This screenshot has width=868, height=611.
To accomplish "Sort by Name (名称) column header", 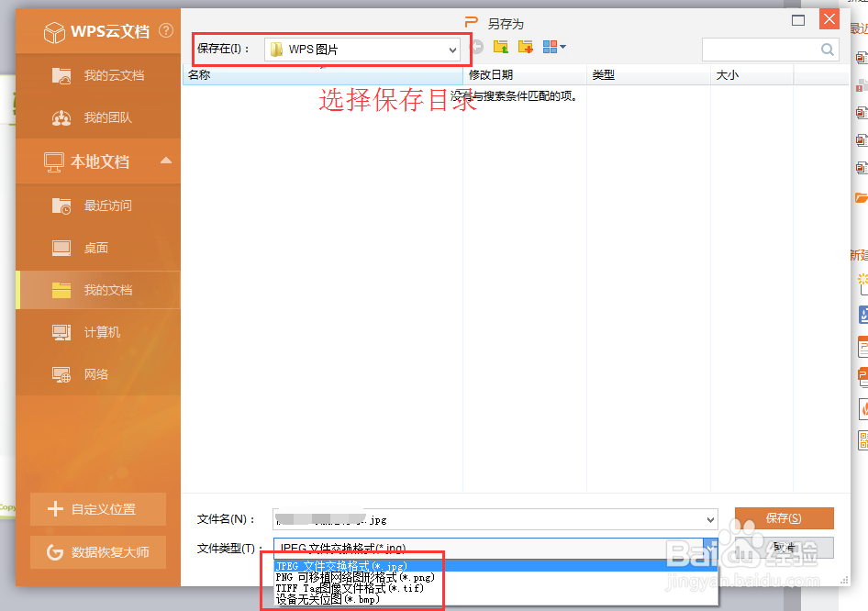I will coord(323,75).
